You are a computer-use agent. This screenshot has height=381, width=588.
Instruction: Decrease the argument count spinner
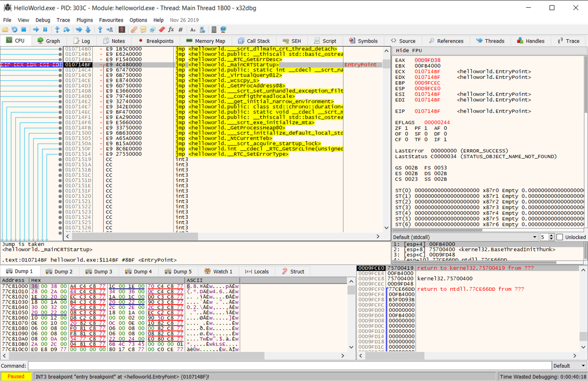(x=552, y=239)
